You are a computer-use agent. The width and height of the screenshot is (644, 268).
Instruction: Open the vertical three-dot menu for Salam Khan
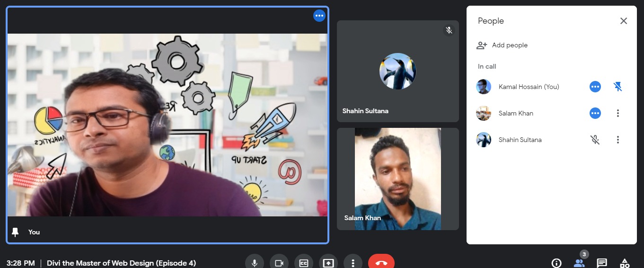(618, 113)
